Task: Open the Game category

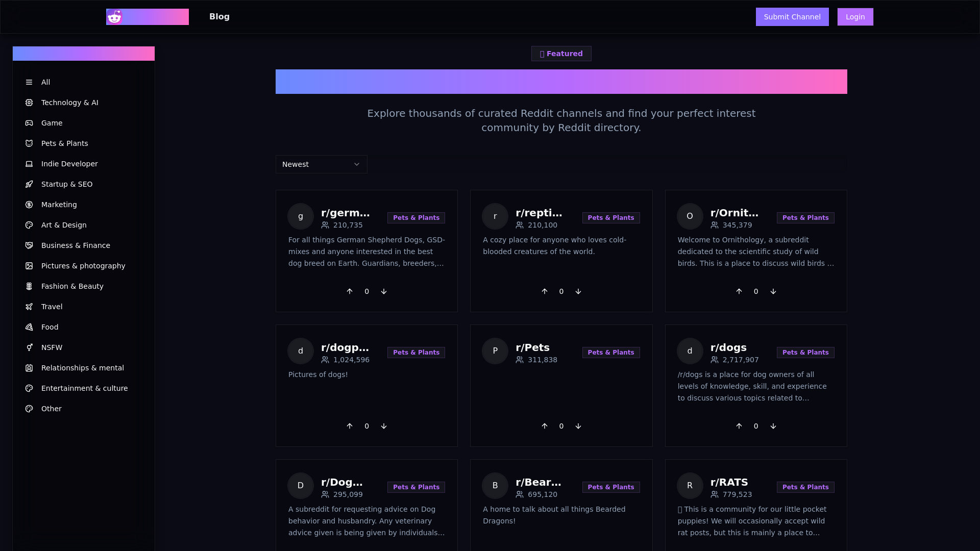Action: tap(84, 123)
